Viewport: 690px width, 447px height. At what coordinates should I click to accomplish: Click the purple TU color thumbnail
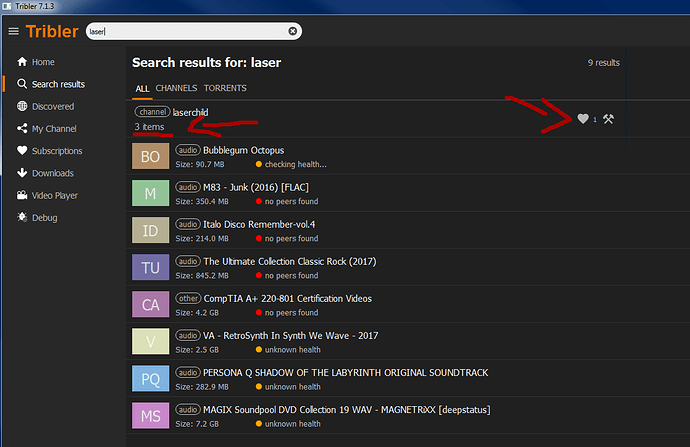[150, 267]
